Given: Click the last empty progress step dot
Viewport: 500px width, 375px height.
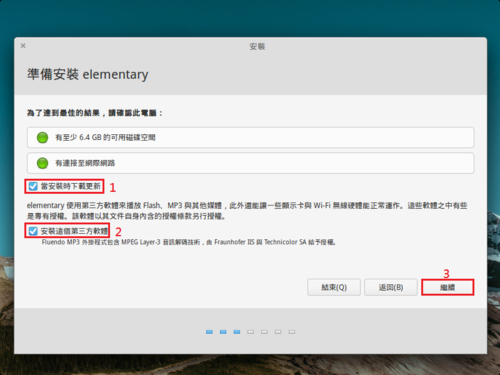Looking at the screenshot, I should tap(292, 332).
